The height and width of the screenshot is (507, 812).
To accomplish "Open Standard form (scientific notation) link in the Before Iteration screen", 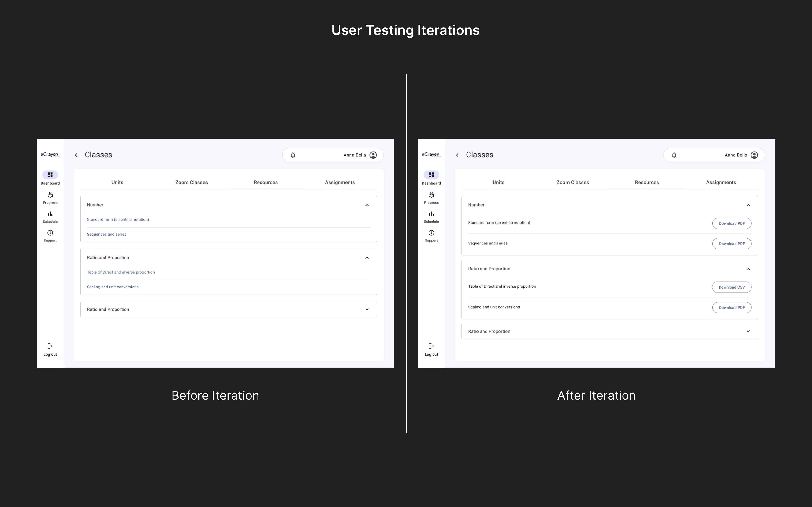I will coord(118,220).
